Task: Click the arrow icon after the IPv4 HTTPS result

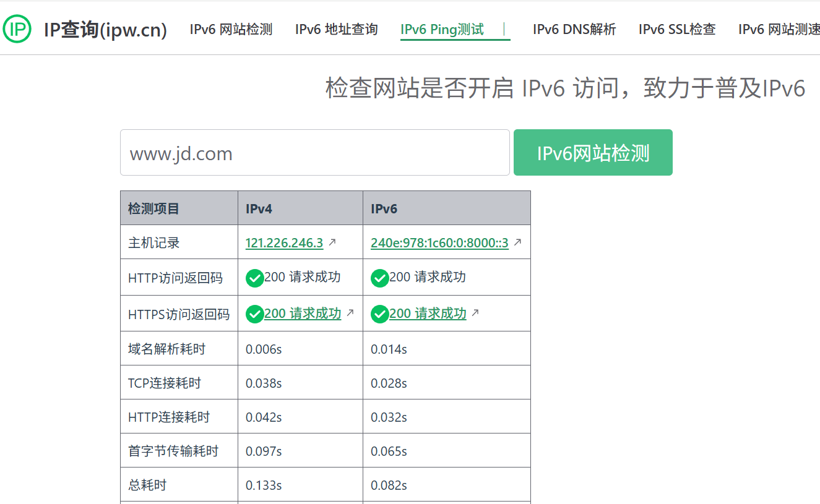Action: [350, 313]
